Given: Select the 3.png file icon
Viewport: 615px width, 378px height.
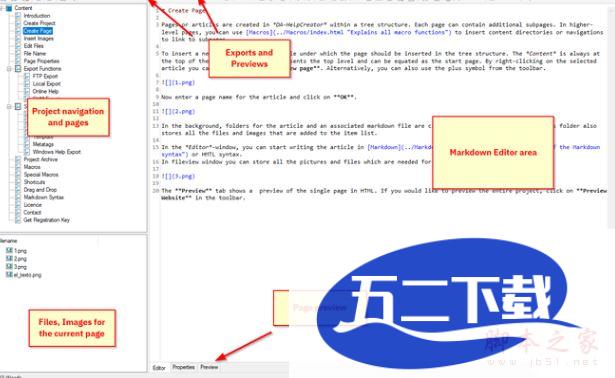Looking at the screenshot, I should 9,267.
